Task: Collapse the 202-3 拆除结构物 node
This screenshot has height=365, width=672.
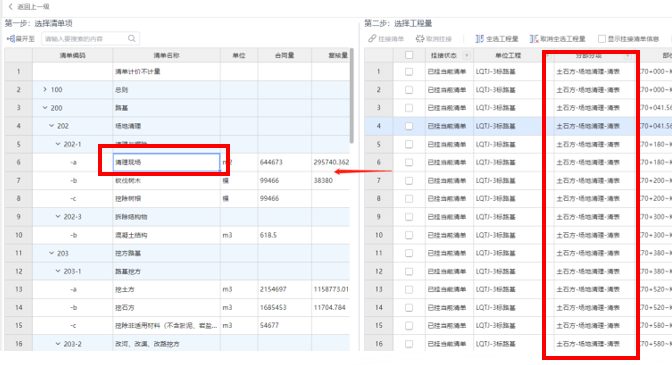Action: [58, 217]
